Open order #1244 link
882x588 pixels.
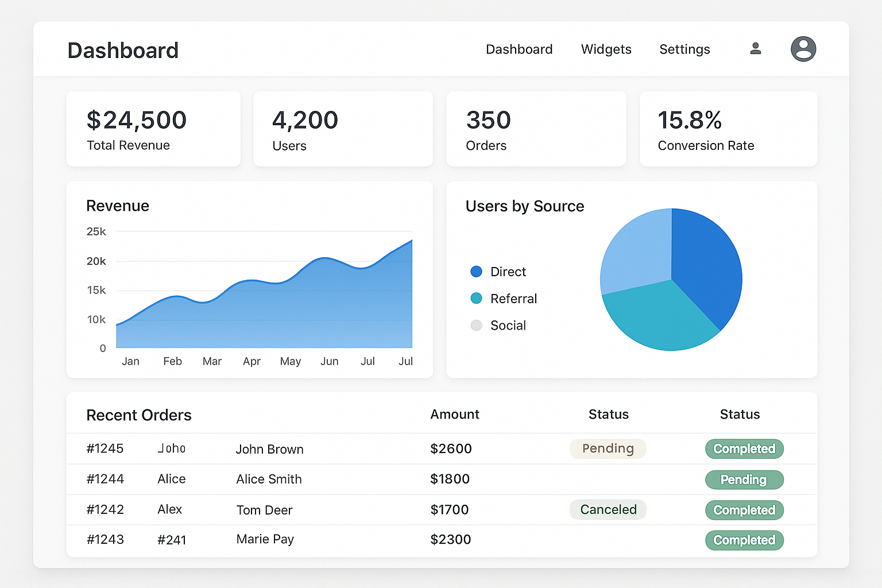coord(105,479)
